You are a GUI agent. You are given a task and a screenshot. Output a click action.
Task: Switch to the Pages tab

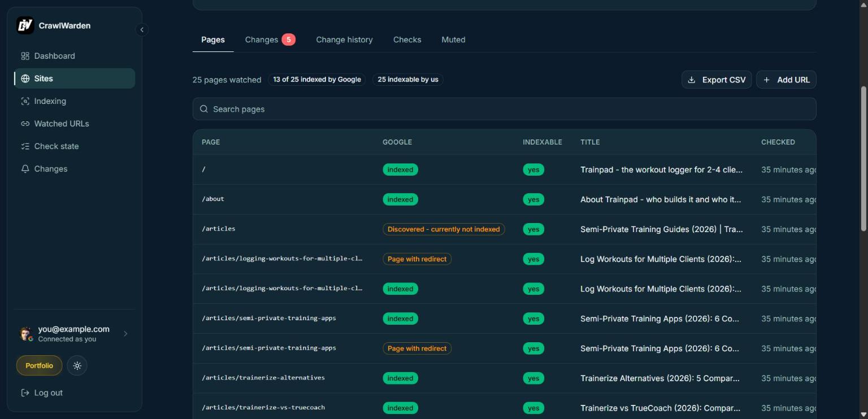pyautogui.click(x=213, y=40)
